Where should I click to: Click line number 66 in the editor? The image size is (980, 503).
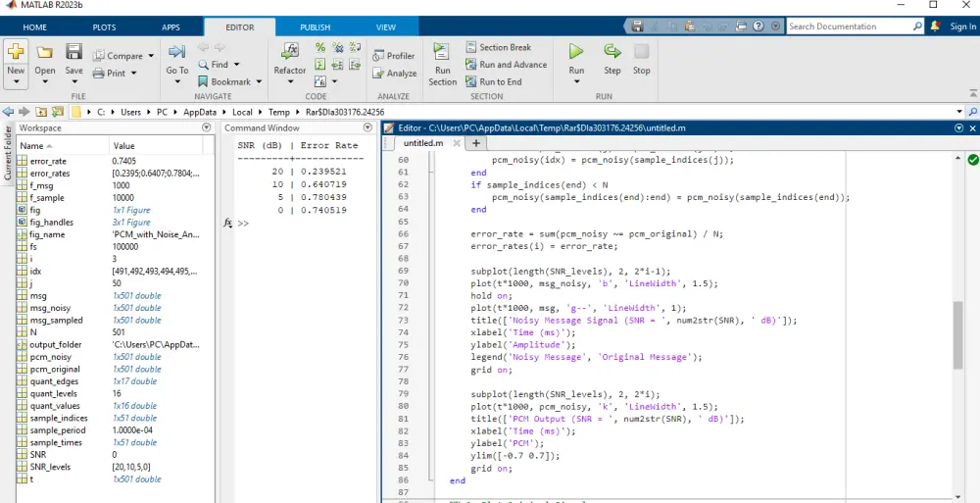(403, 234)
